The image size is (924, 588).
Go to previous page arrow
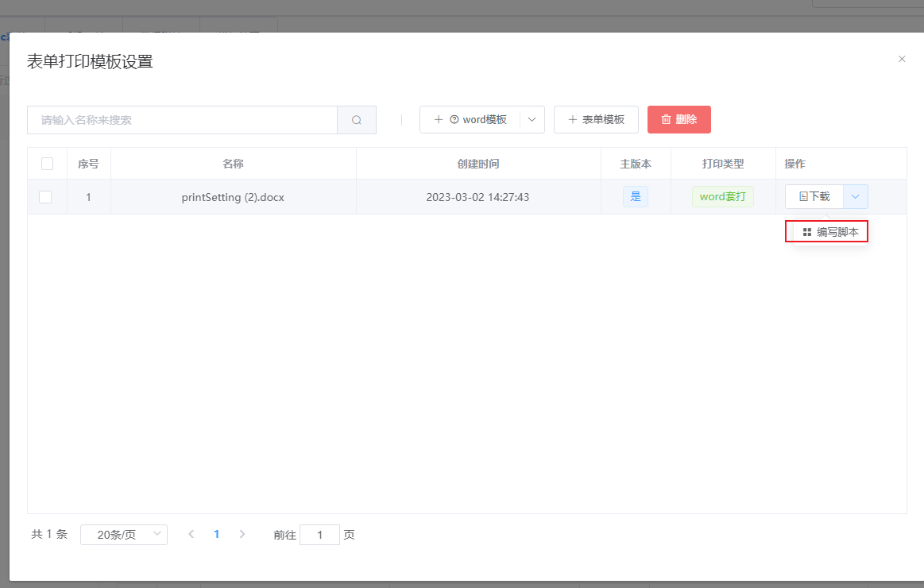[191, 535]
